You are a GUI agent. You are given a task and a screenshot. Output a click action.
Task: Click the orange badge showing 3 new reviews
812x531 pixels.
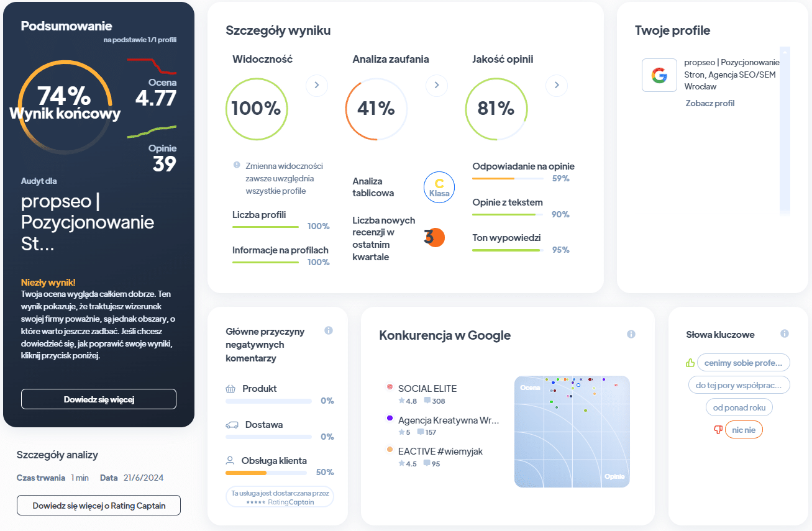coord(435,237)
